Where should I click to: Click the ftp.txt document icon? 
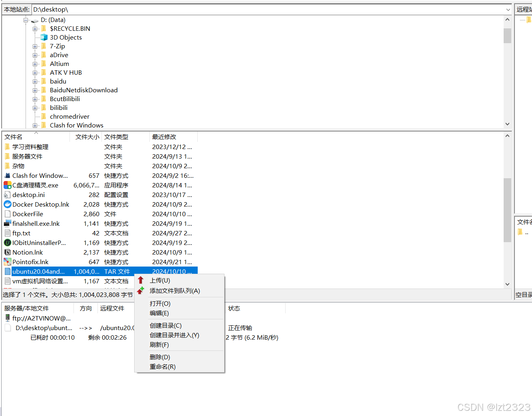8,233
